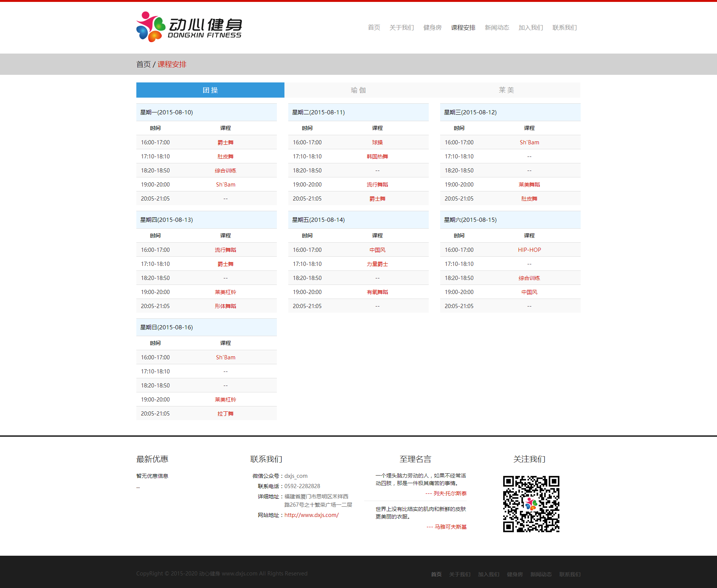Viewport: 717px width, 588px height.
Task: Open Sh'Bam class on Wednesday
Action: tap(529, 142)
